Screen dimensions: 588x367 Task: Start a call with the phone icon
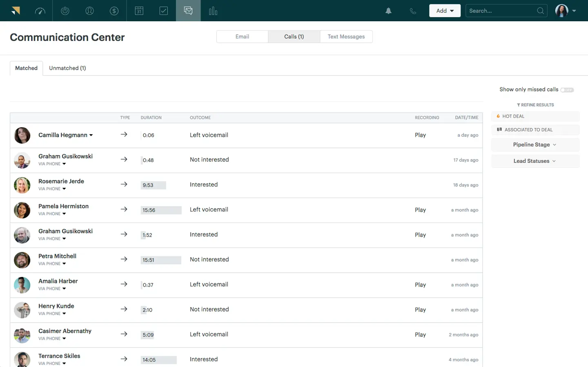pyautogui.click(x=413, y=11)
